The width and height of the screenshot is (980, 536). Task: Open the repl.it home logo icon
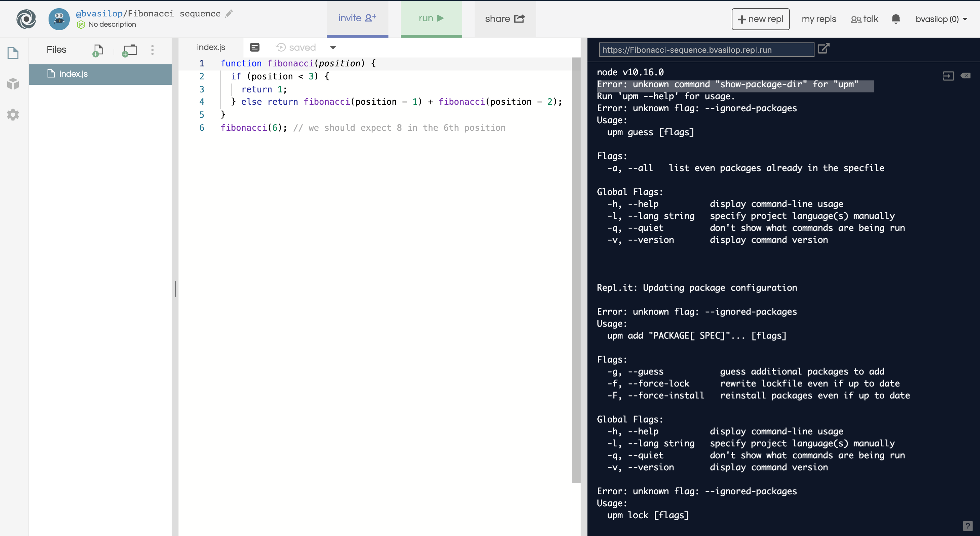click(x=26, y=18)
